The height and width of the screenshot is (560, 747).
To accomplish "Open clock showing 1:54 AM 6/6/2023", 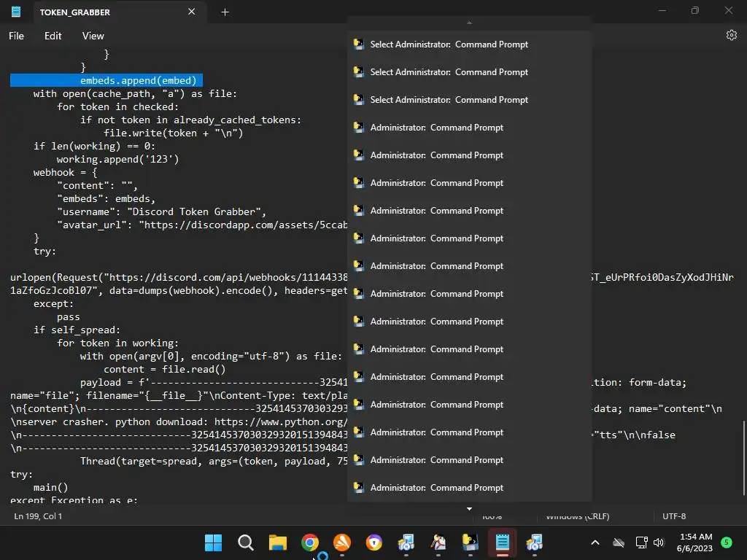I will click(694, 542).
